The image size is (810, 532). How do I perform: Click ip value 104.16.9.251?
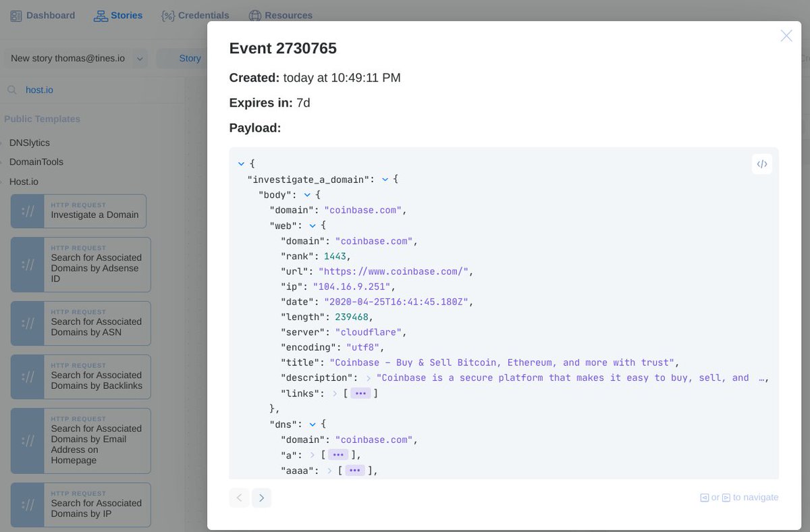352,287
